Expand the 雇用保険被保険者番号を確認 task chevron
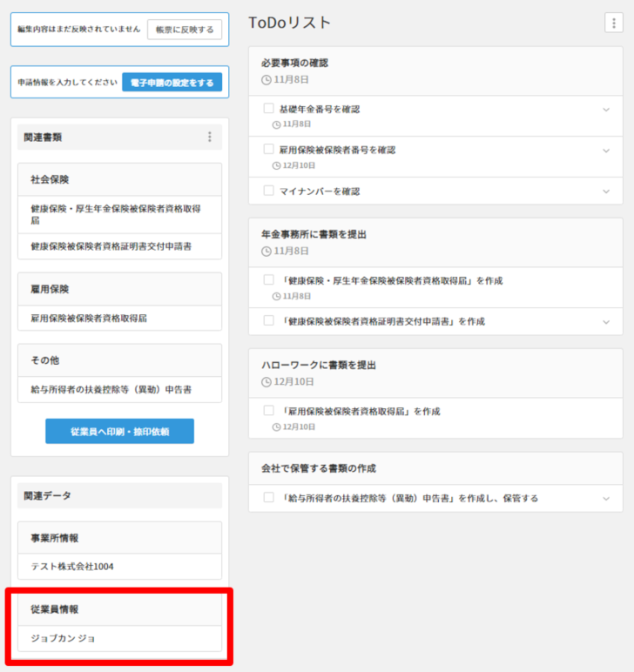Image resolution: width=634 pixels, height=672 pixels. point(606,151)
